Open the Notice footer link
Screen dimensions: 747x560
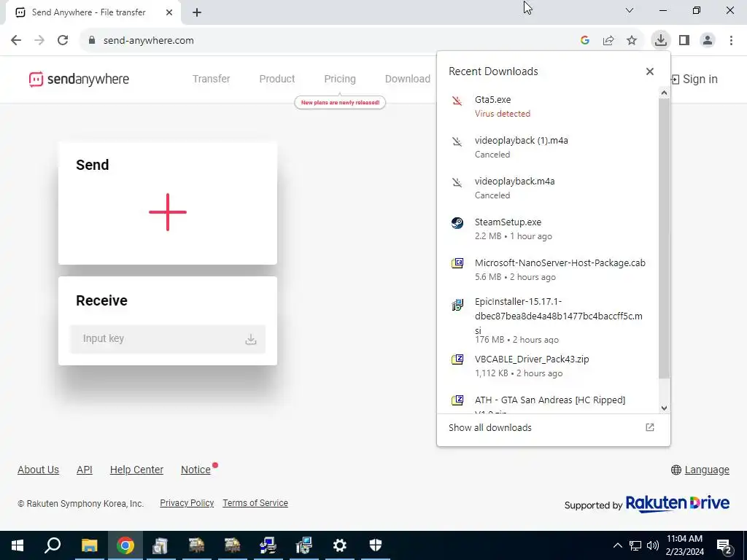coord(196,470)
